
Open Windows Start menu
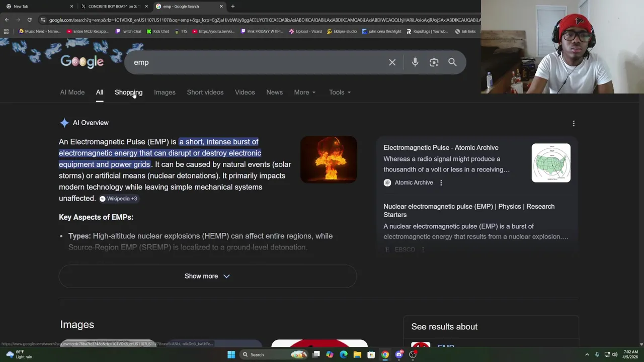pyautogui.click(x=231, y=354)
